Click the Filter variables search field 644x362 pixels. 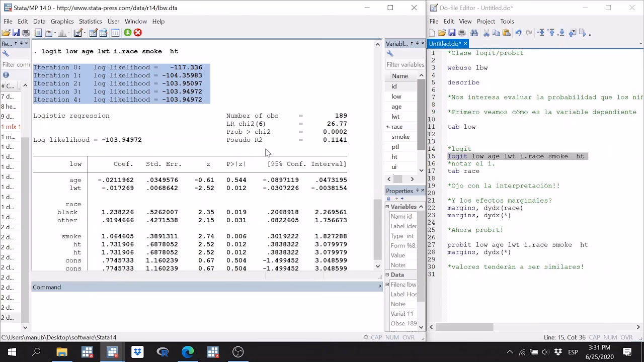(x=405, y=64)
